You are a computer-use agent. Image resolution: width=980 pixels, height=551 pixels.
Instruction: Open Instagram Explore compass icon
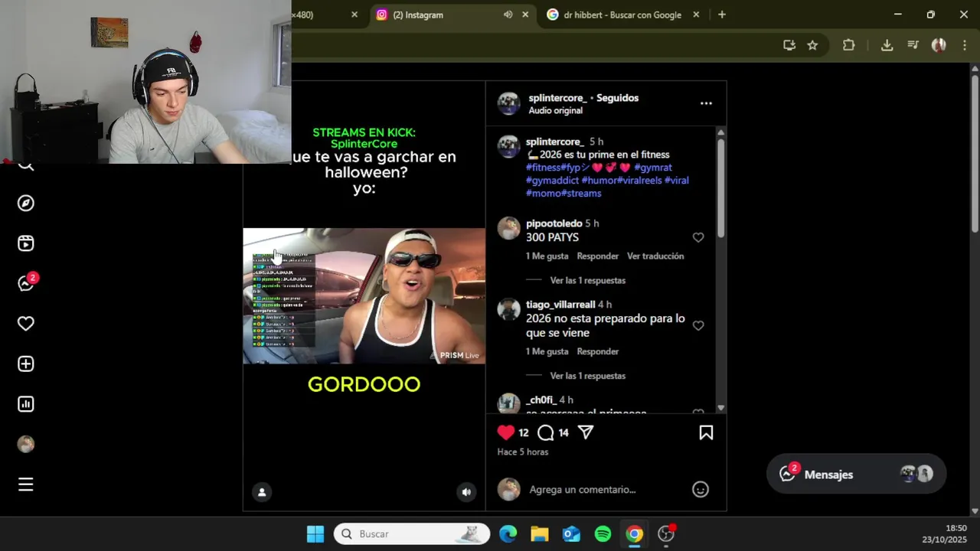point(26,204)
